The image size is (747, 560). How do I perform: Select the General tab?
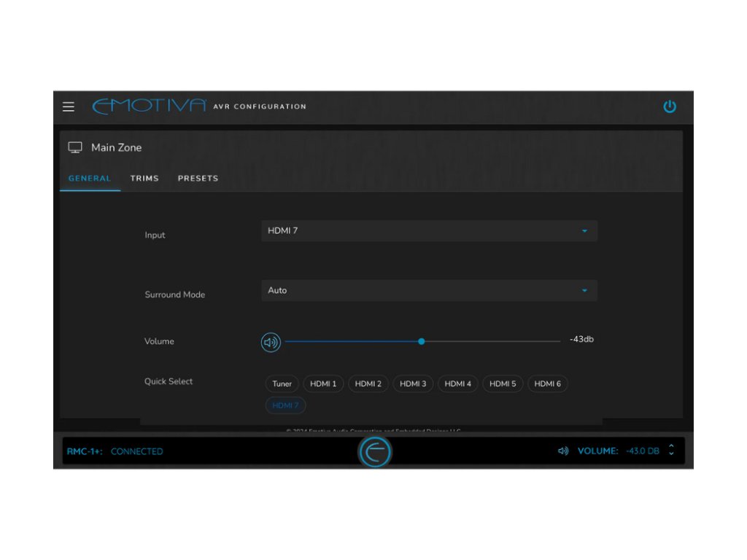pyautogui.click(x=90, y=179)
